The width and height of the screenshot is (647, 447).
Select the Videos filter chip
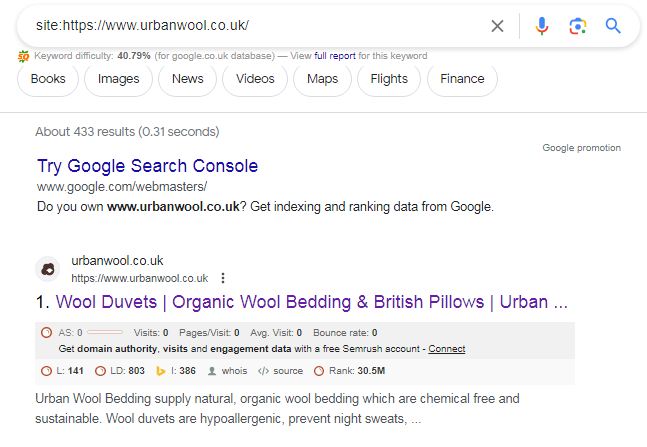coord(255,79)
